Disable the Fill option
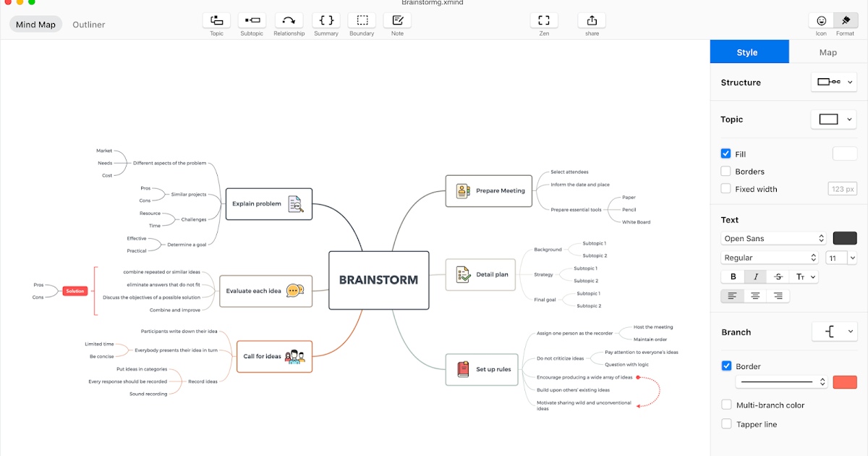Screen dimensions: 868x456 pyautogui.click(x=726, y=153)
